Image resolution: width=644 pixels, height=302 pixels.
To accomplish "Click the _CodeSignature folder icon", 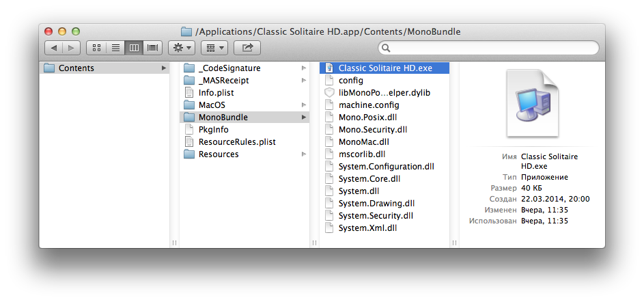I will pyautogui.click(x=189, y=68).
